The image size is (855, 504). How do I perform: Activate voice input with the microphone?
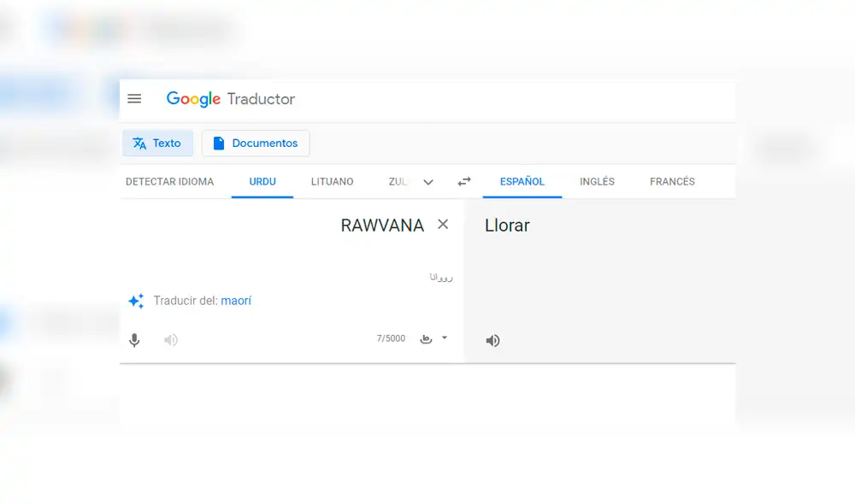[134, 339]
